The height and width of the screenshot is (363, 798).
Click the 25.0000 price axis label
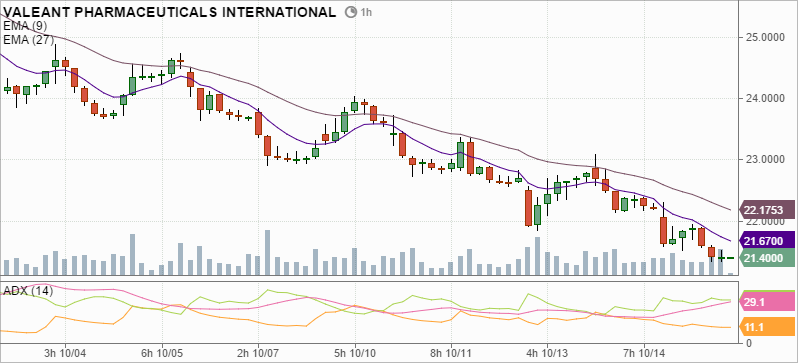(x=764, y=37)
